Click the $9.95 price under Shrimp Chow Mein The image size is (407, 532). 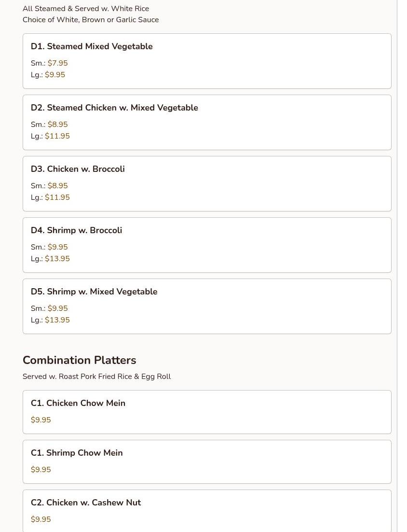(41, 470)
